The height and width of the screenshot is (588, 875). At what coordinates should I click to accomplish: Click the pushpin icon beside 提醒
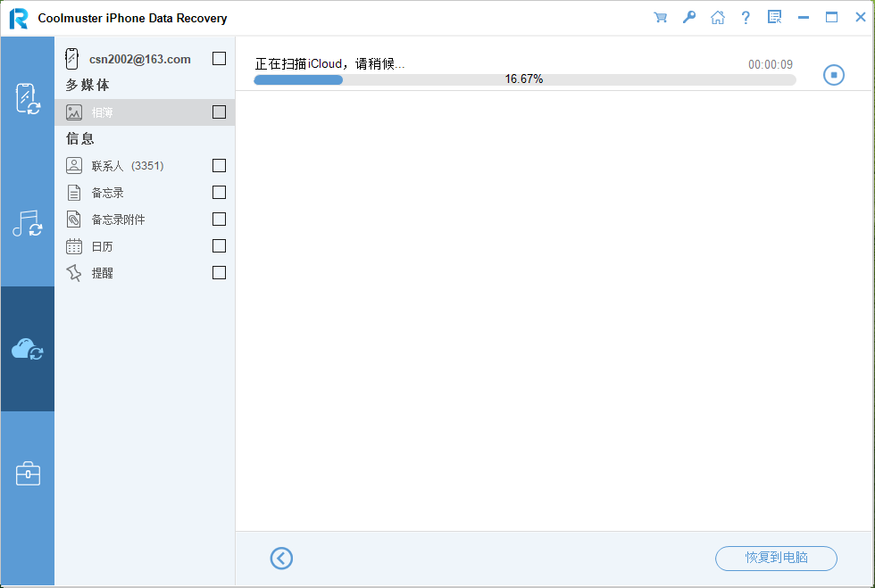pyautogui.click(x=73, y=273)
